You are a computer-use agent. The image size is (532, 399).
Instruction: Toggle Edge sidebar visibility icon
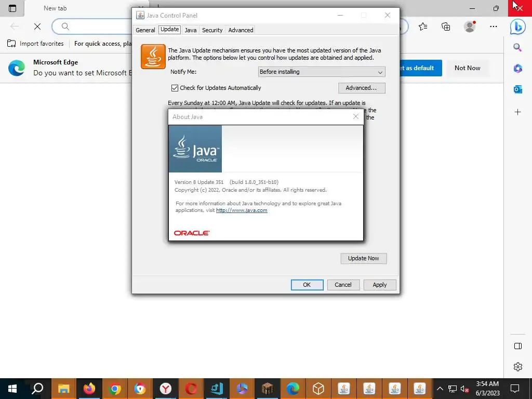coord(518,345)
